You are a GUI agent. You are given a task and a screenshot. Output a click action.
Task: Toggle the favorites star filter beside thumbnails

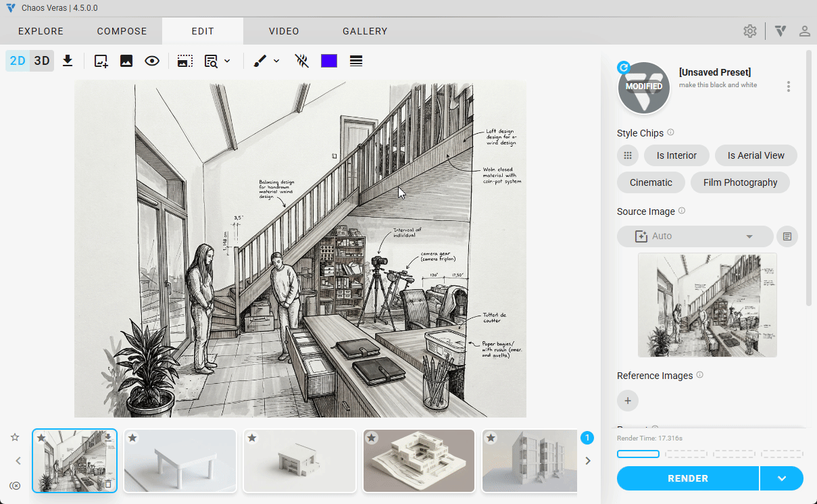(15, 437)
